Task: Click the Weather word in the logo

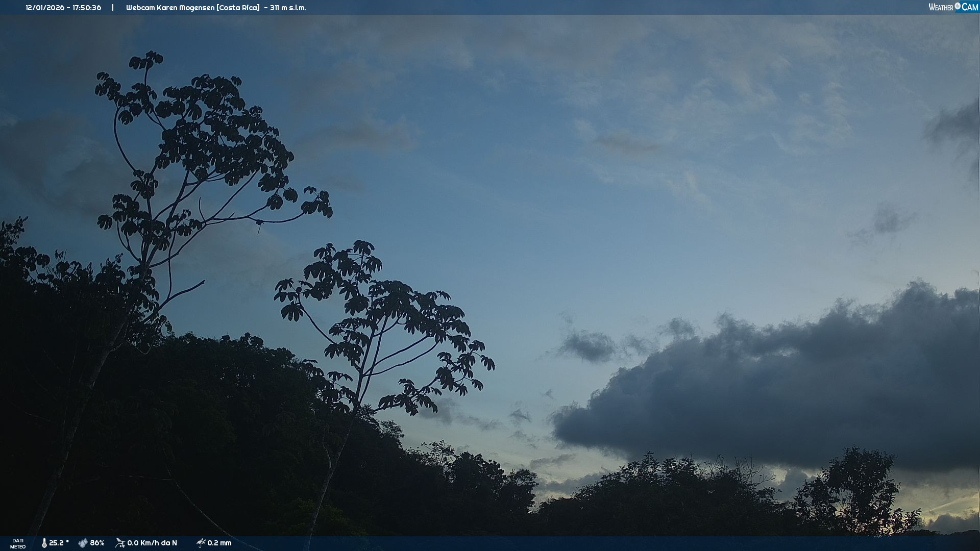Action: [x=941, y=7]
